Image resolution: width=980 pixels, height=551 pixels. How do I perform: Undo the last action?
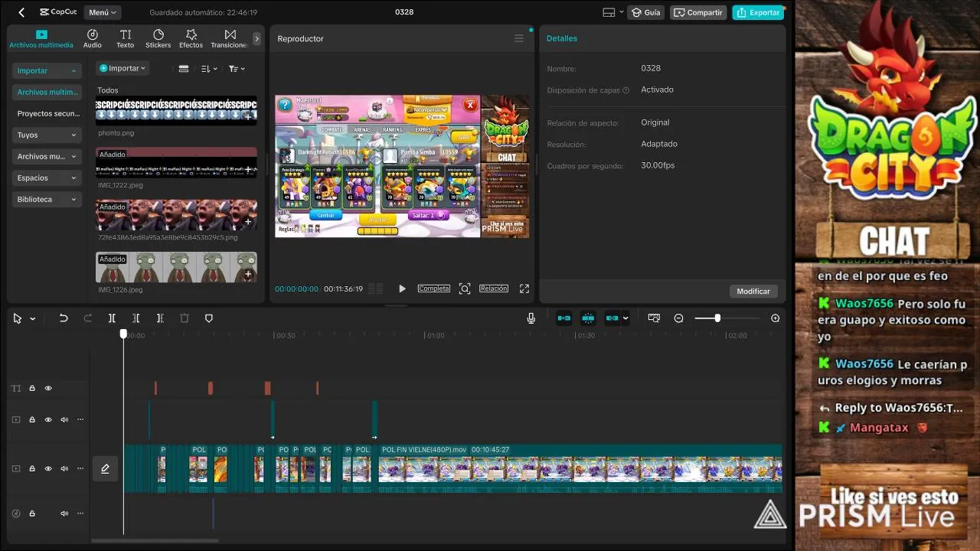64,318
